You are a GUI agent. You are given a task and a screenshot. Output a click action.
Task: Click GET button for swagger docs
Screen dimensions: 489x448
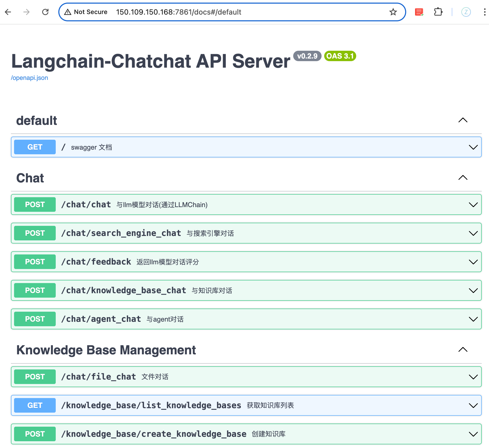(35, 147)
